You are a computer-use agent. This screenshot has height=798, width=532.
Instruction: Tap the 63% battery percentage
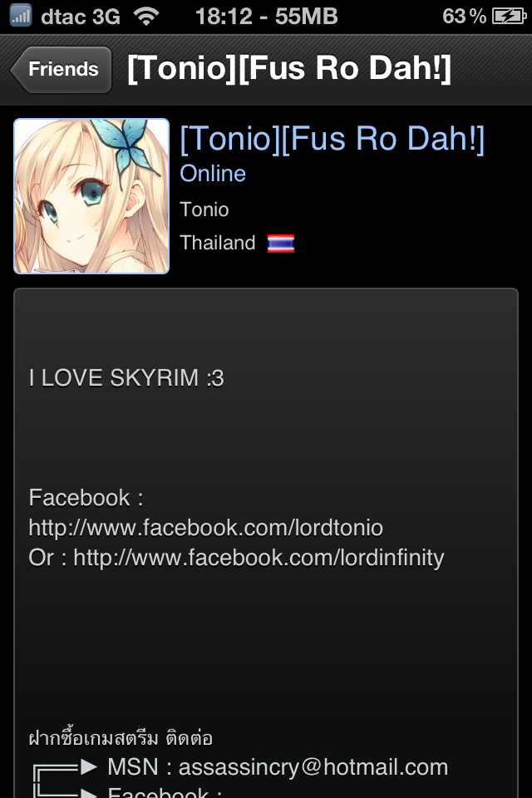(x=464, y=17)
